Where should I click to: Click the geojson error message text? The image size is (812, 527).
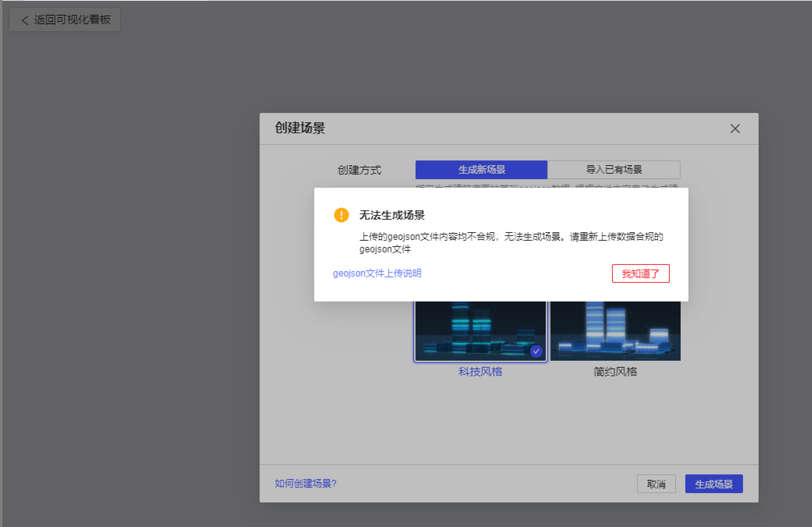511,243
